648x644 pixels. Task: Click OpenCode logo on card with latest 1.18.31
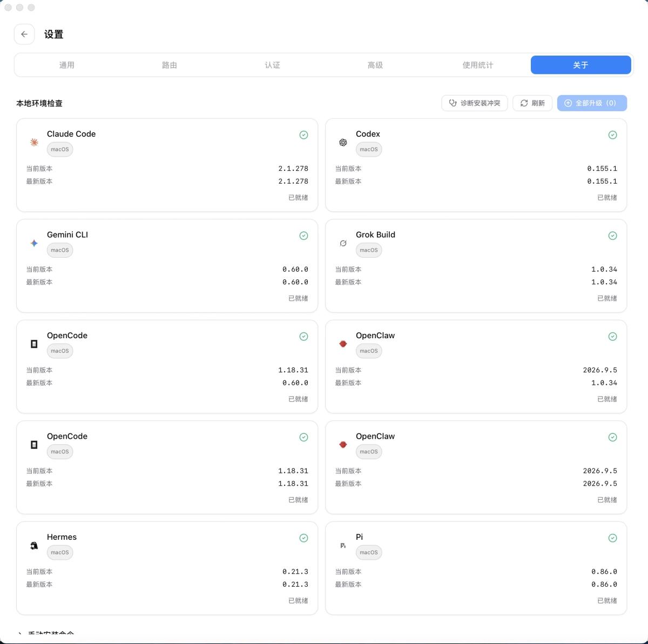(34, 445)
